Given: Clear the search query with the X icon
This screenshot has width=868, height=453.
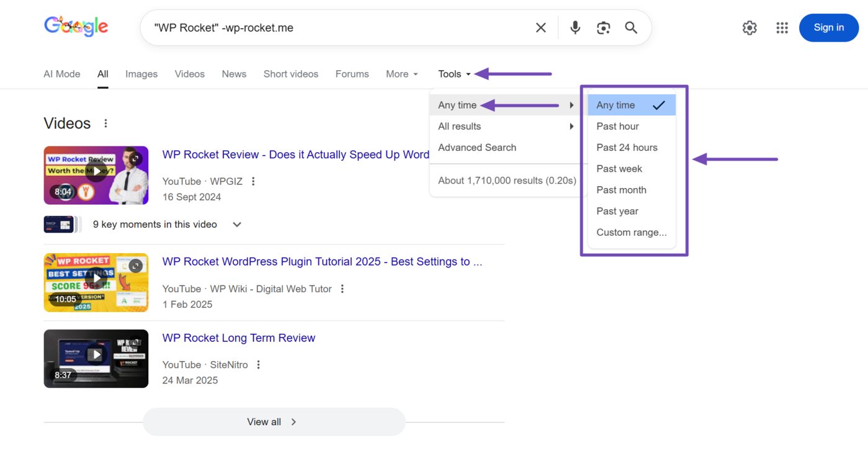Looking at the screenshot, I should [540, 27].
